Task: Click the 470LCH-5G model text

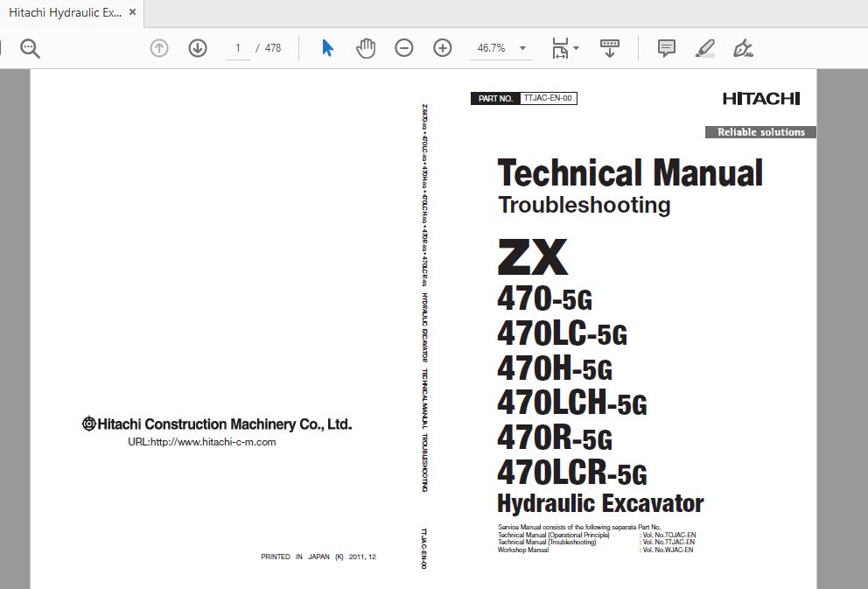Action: tap(572, 403)
